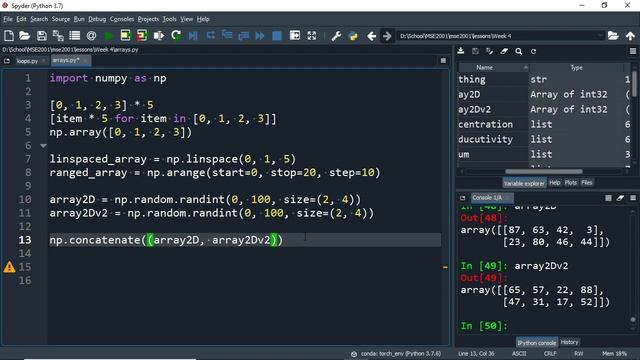Step return debug icon

[x=244, y=36]
